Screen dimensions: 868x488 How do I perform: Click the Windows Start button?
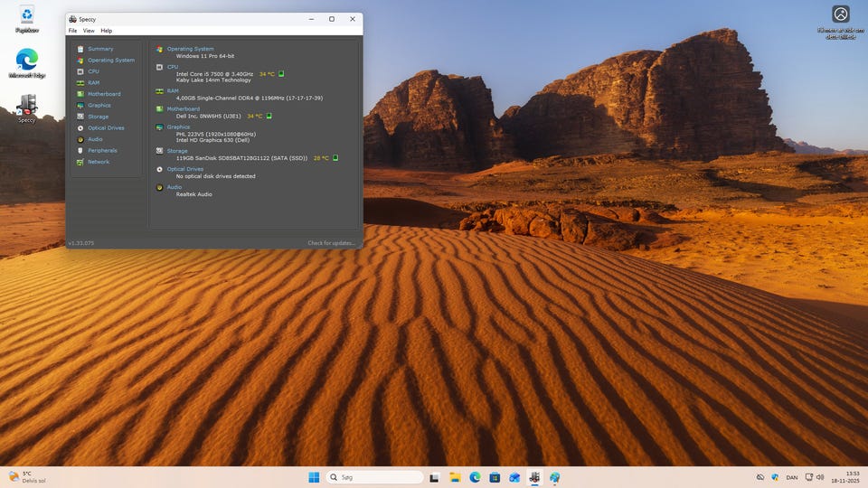(x=314, y=477)
